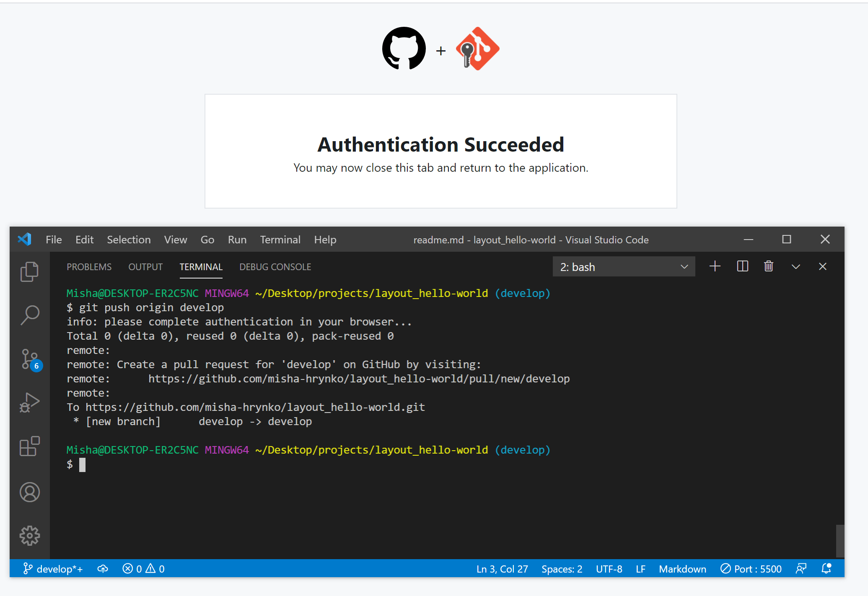
Task: Click the 'Authentication Succeeded' heading
Action: 440,144
